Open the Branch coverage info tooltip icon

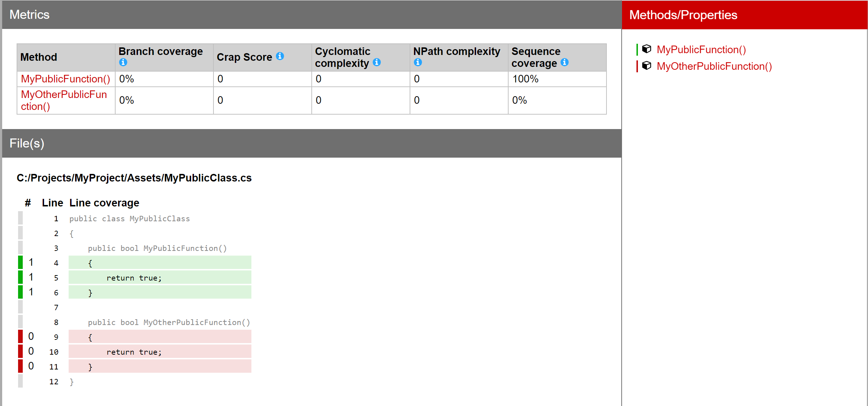pyautogui.click(x=123, y=62)
